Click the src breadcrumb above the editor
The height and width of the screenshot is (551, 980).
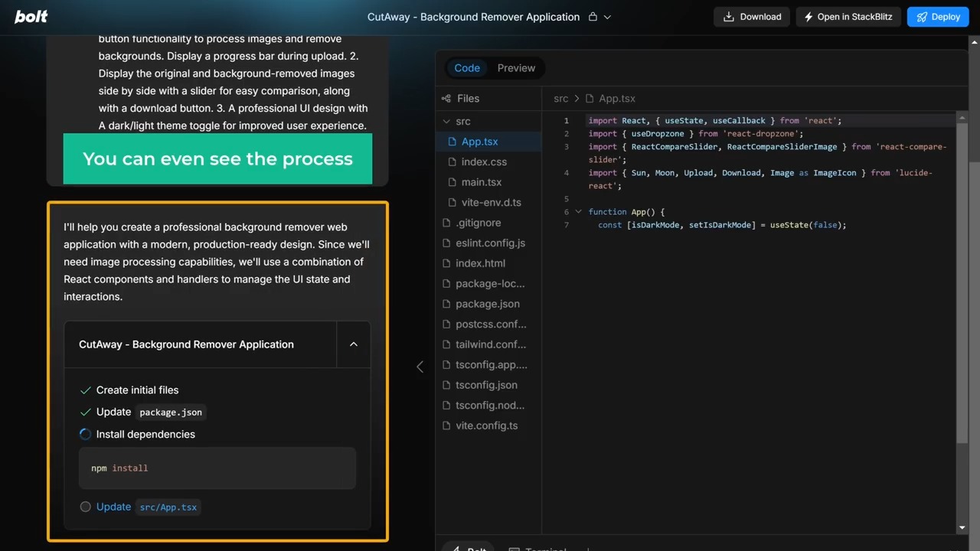pyautogui.click(x=561, y=99)
